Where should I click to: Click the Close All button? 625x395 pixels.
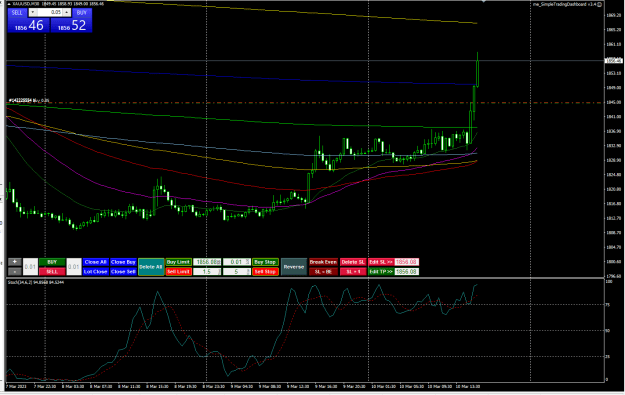coord(96,262)
